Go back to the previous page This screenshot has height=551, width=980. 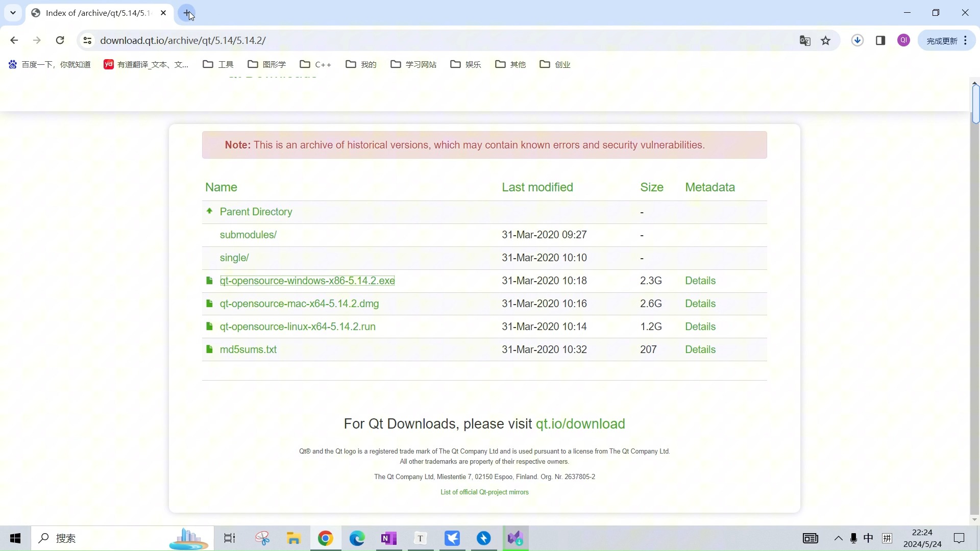click(14, 40)
